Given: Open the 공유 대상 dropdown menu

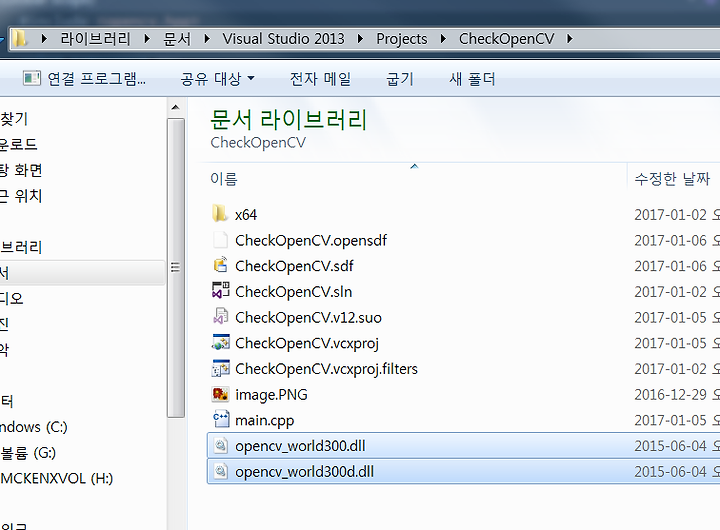Looking at the screenshot, I should pyautogui.click(x=218, y=79).
